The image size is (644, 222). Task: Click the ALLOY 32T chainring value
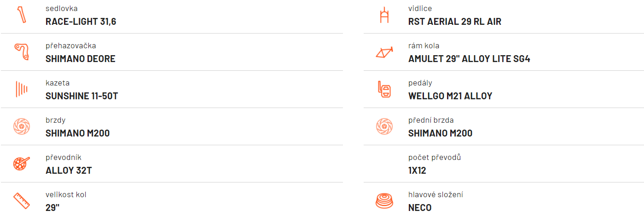coord(69,171)
